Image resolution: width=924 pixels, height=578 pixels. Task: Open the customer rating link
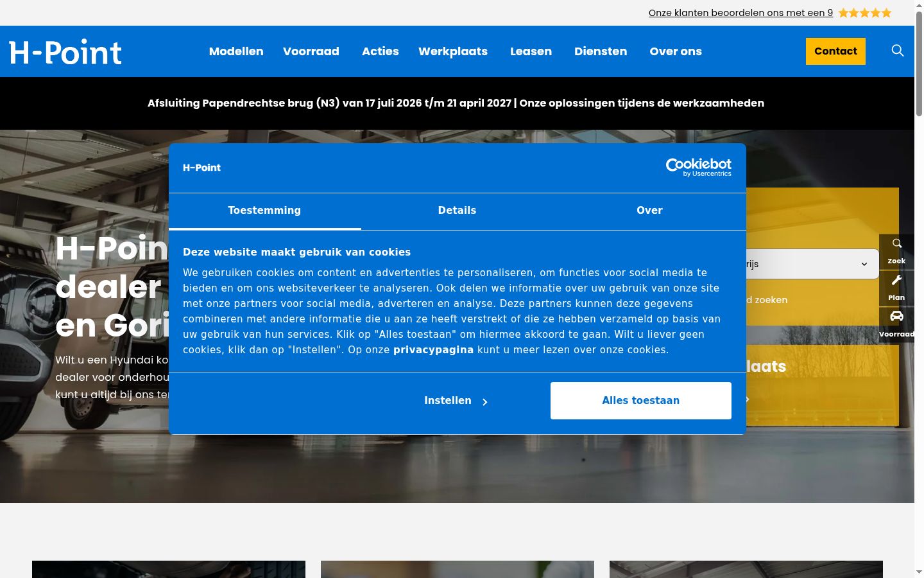(740, 13)
